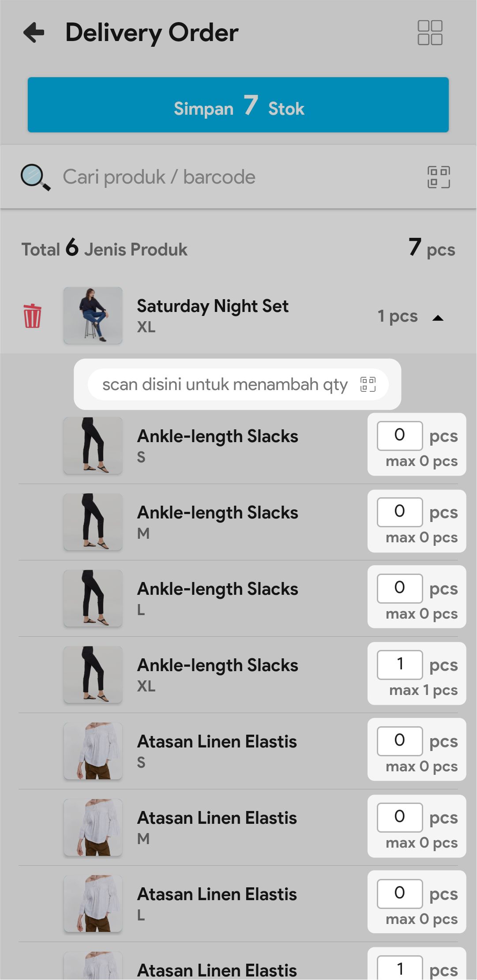Edit quantity for Ankle-length Slacks M
The height and width of the screenshot is (980, 477).
400,512
